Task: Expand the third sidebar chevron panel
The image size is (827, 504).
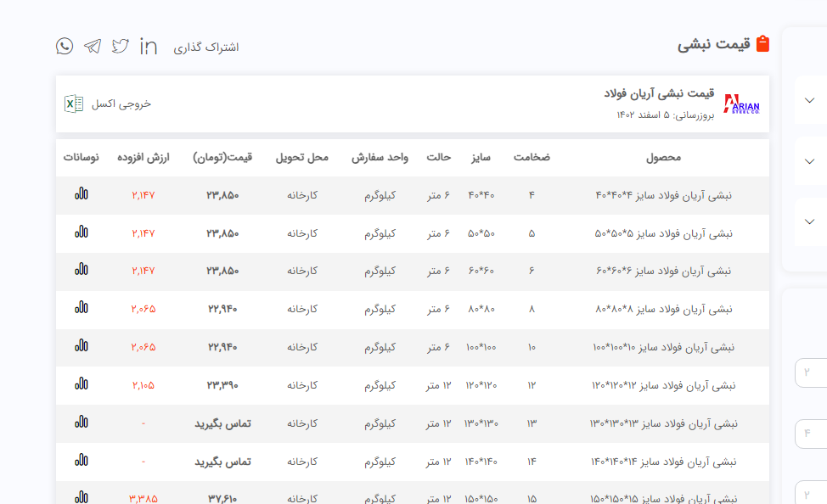Action: tap(809, 221)
